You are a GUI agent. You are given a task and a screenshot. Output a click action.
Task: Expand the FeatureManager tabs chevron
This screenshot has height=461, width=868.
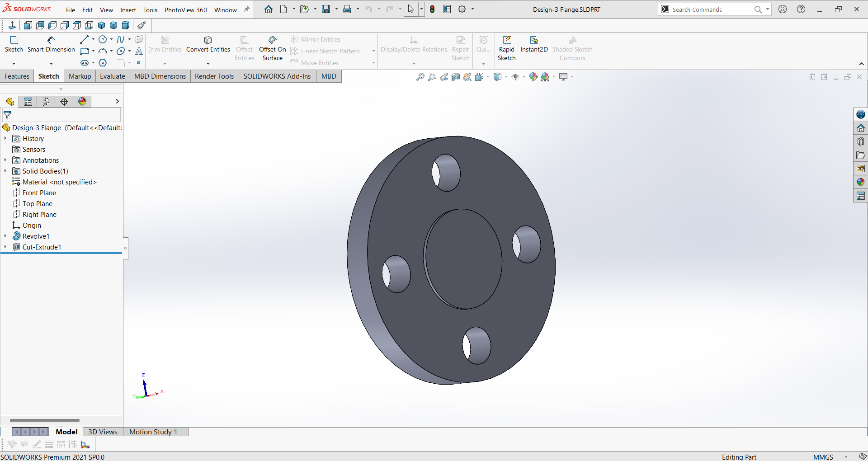pyautogui.click(x=117, y=102)
